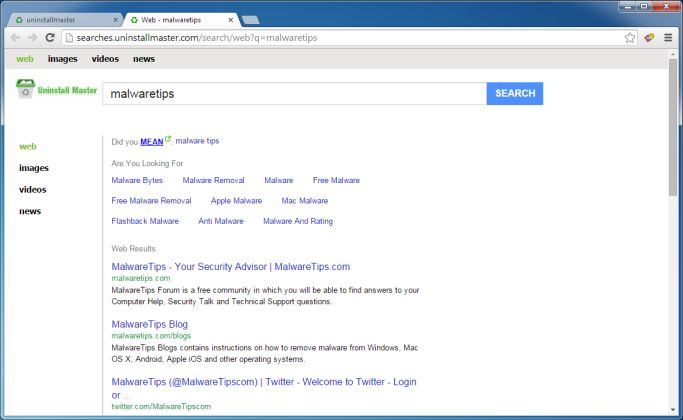This screenshot has width=683, height=420.
Task: Close the Web - malwaretips tab
Action: [231, 20]
